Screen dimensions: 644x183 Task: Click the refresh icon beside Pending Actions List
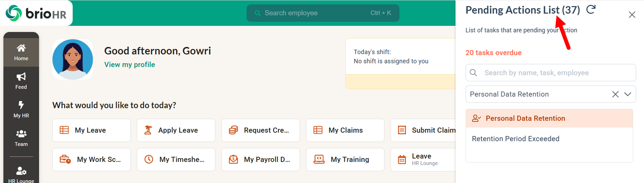591,10
